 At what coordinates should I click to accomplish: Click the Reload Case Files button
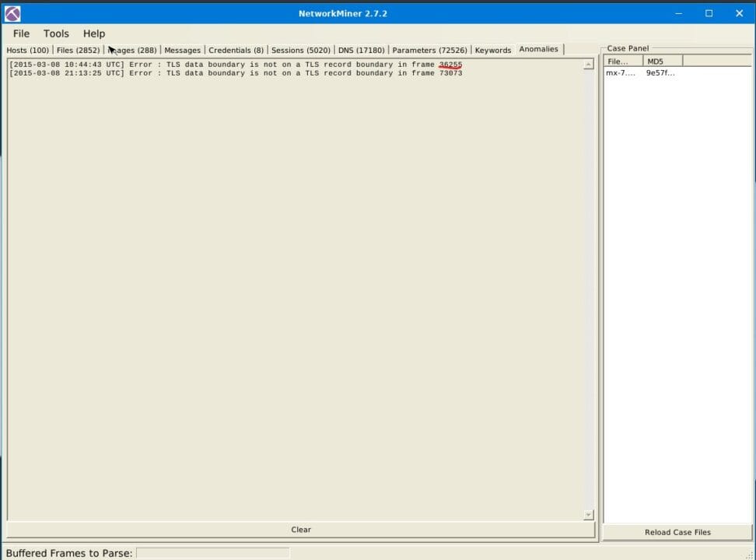tap(677, 532)
